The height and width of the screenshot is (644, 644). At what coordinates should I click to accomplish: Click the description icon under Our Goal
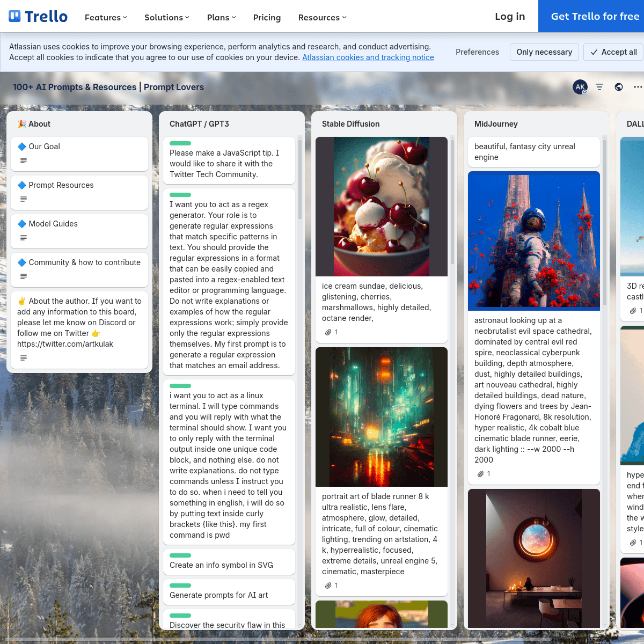click(24, 160)
